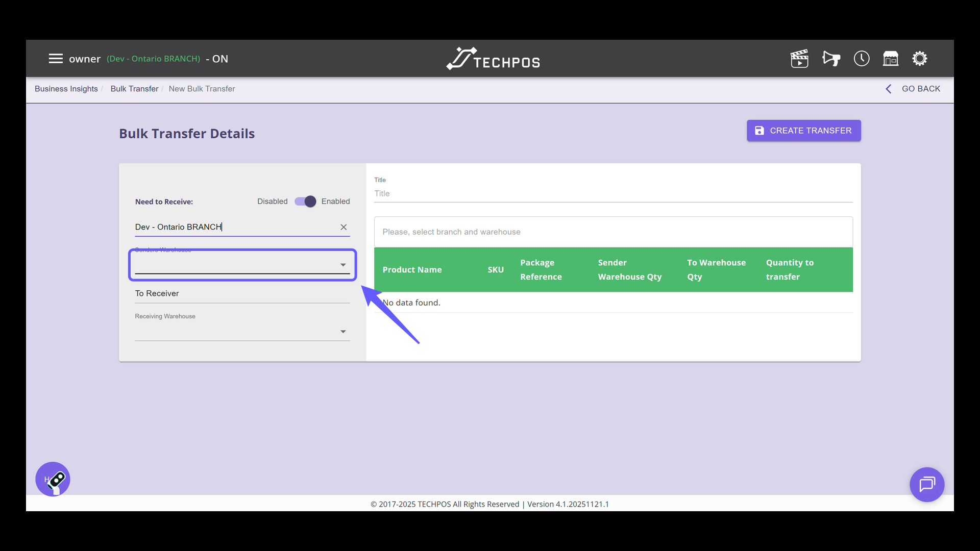
Task: Click the To Receiver field
Action: coord(242,293)
